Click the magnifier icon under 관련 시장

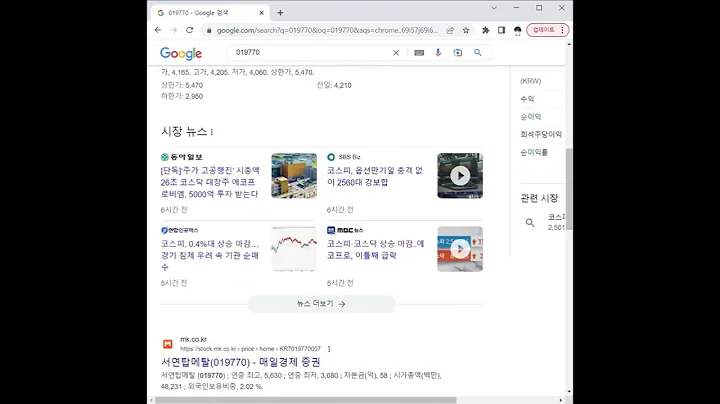[530, 223]
